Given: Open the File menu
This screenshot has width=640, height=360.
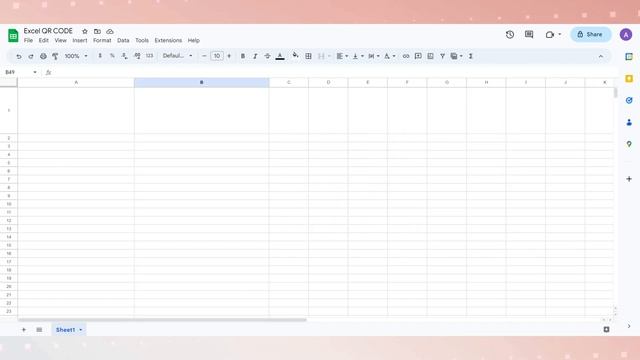Looking at the screenshot, I should click(28, 40).
